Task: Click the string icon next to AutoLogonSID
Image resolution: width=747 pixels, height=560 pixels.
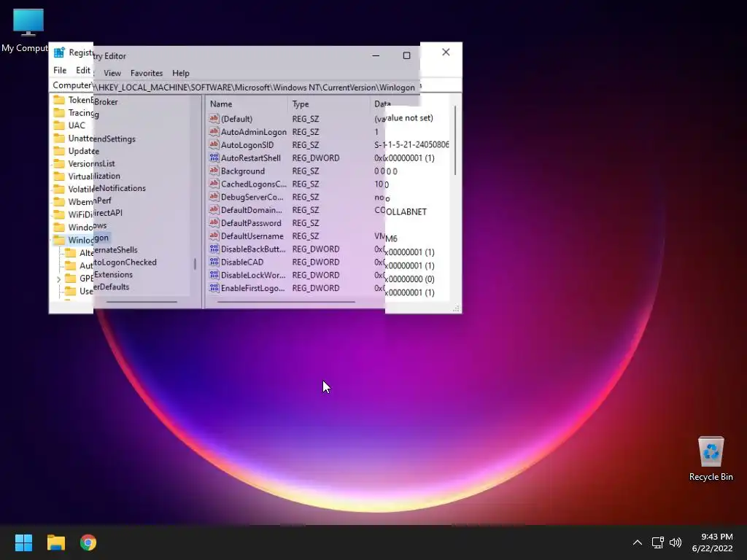Action: pyautogui.click(x=214, y=144)
